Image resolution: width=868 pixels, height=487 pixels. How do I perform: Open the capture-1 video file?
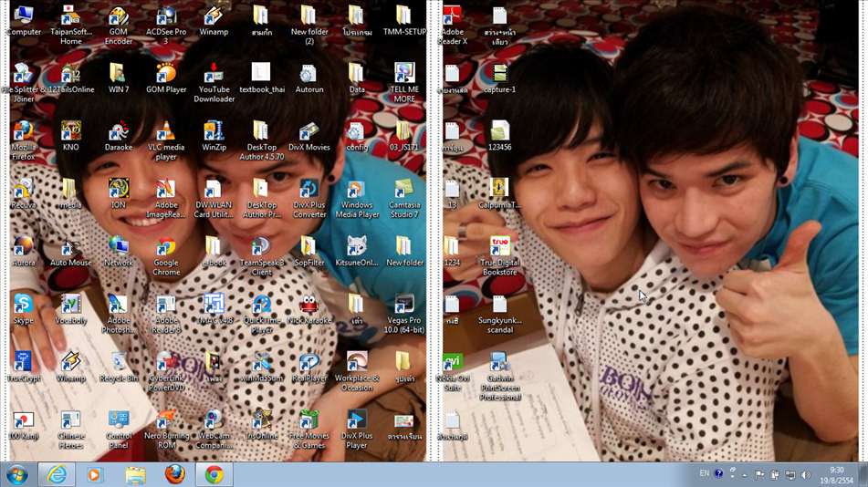pyautogui.click(x=499, y=78)
